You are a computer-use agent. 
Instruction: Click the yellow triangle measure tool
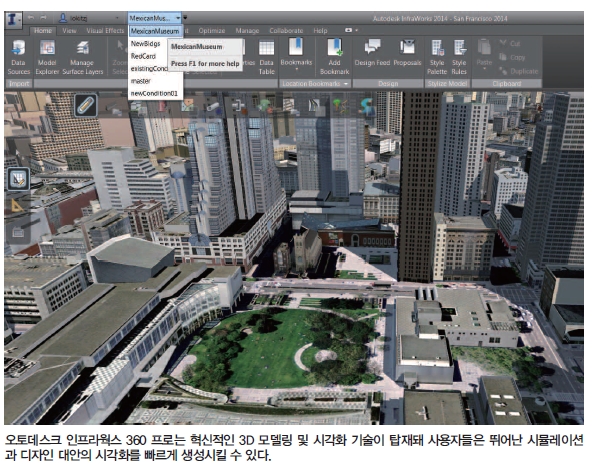17,205
